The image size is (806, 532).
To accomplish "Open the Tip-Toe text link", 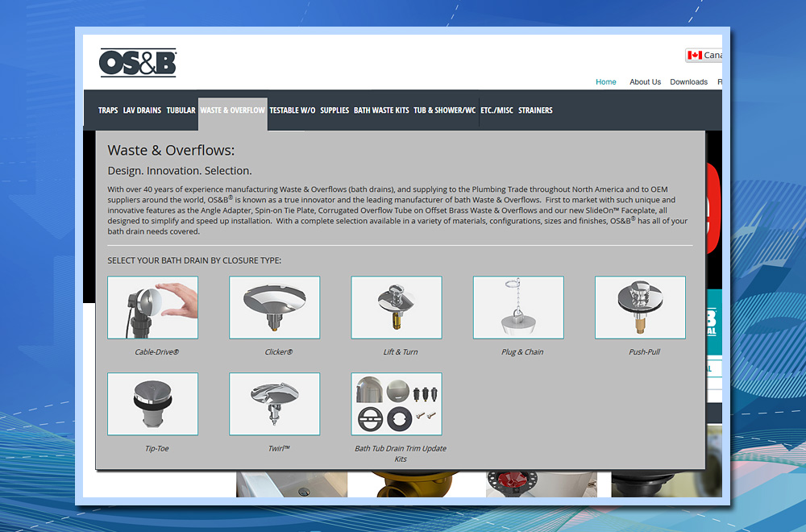I will [157, 449].
